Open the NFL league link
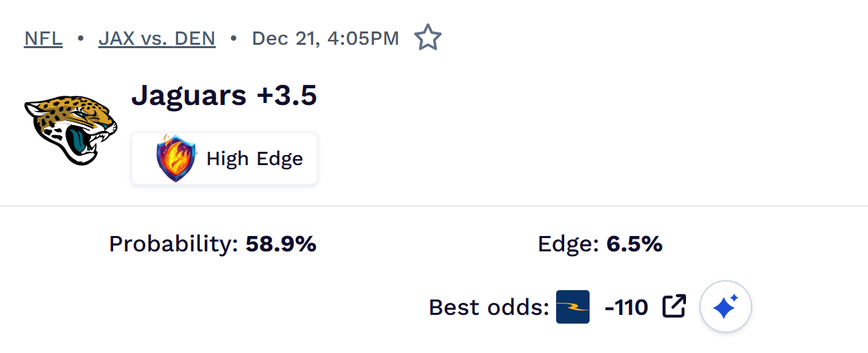The image size is (868, 353). pos(44,39)
